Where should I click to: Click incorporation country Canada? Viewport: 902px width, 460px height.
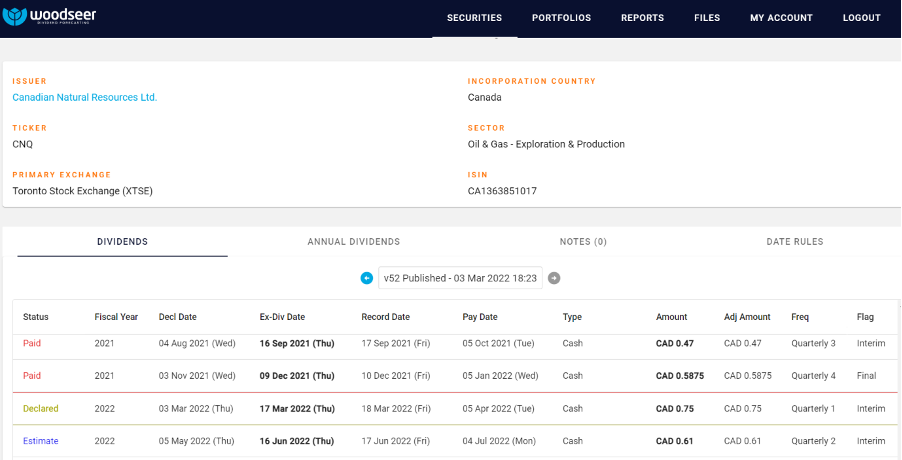click(484, 97)
